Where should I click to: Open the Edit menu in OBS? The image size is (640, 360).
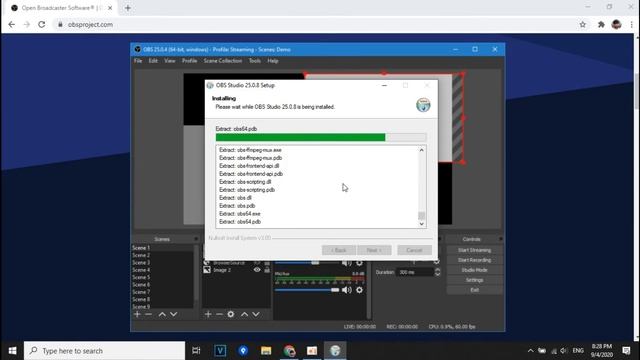(x=153, y=61)
